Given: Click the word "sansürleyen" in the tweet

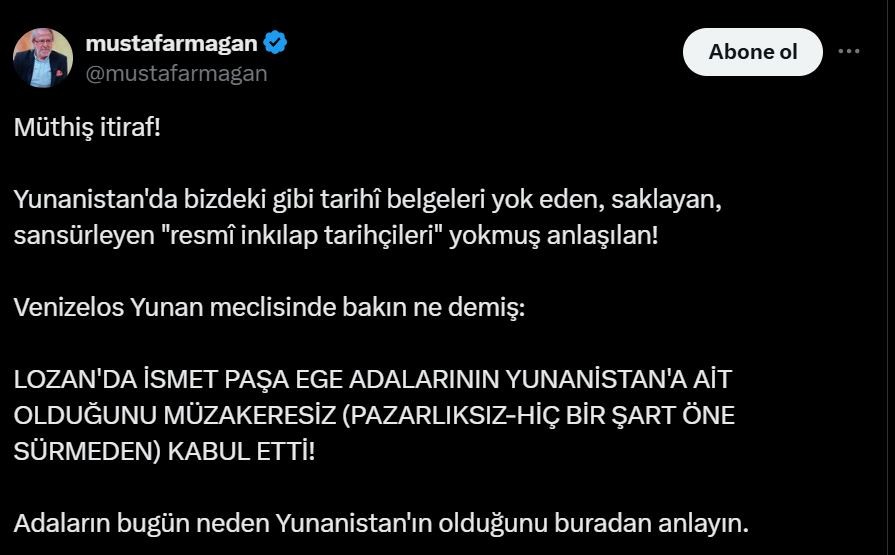Looking at the screenshot, I should (84, 236).
